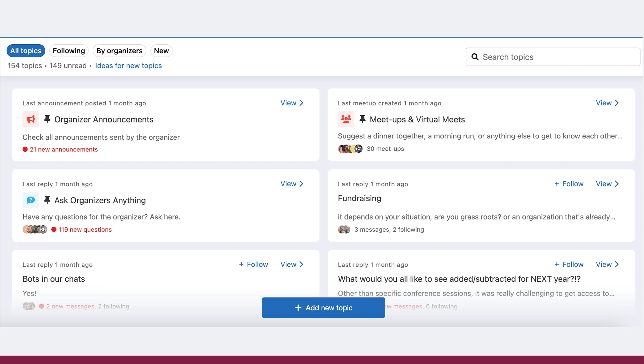The height and width of the screenshot is (364, 644).
Task: Click the people icon for Meet-ups & Virtual Meets
Action: [346, 119]
